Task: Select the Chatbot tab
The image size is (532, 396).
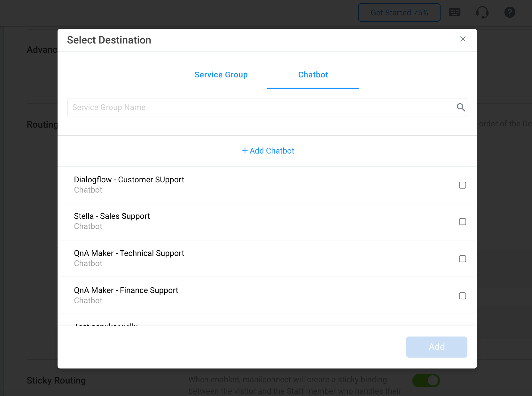Action: pos(313,75)
